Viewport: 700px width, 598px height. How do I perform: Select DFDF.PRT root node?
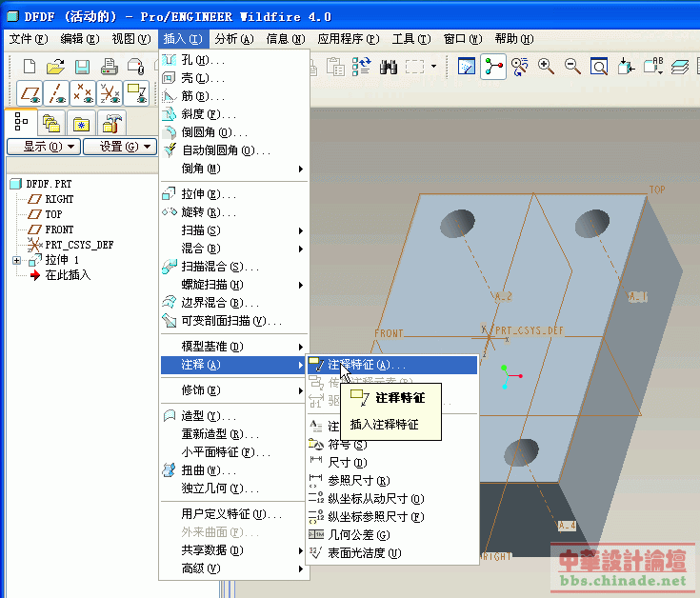[x=49, y=184]
